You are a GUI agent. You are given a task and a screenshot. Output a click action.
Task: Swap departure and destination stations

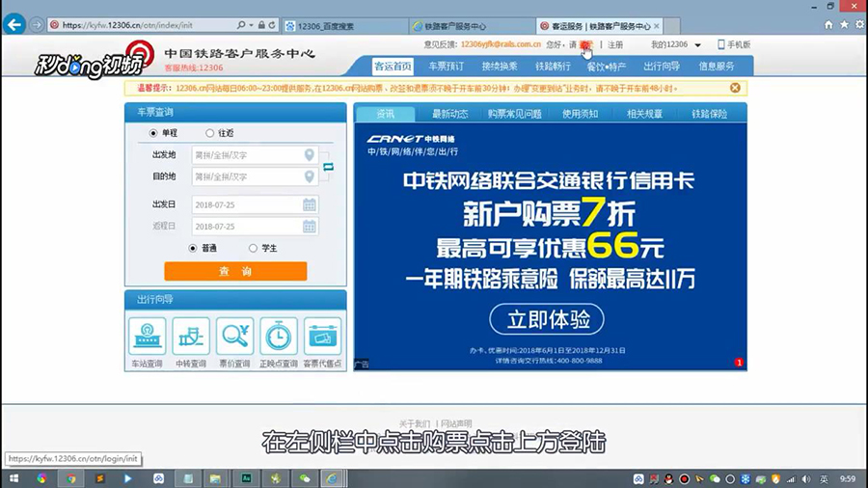tap(328, 167)
